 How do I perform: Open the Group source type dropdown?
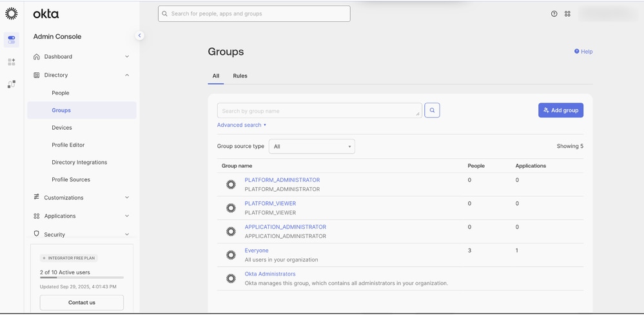click(312, 147)
